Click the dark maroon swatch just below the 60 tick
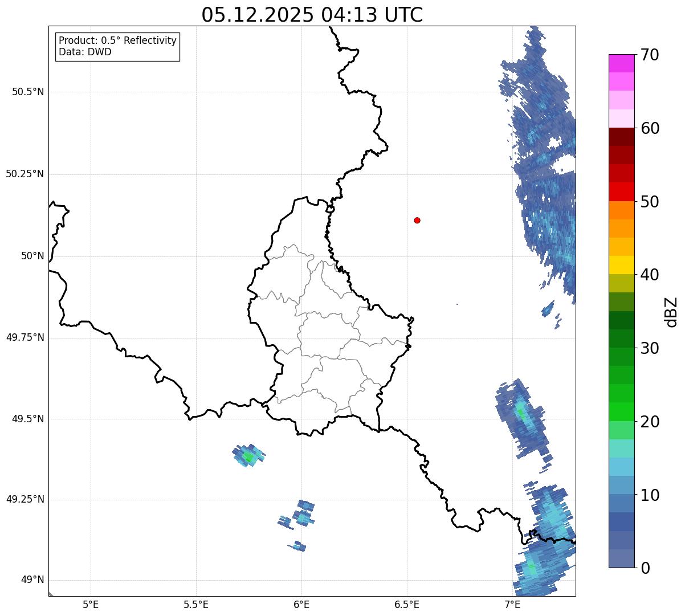Screen dimensions: 685x616 coord(622,137)
